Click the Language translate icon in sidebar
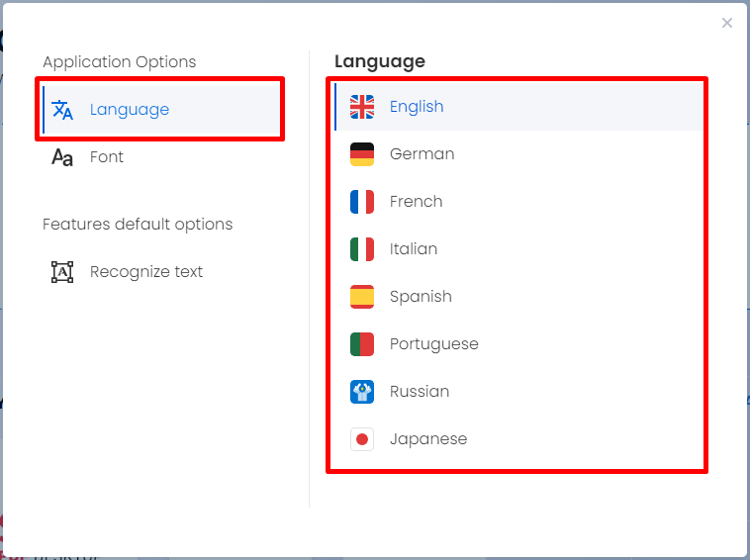Image resolution: width=750 pixels, height=560 pixels. [x=62, y=110]
